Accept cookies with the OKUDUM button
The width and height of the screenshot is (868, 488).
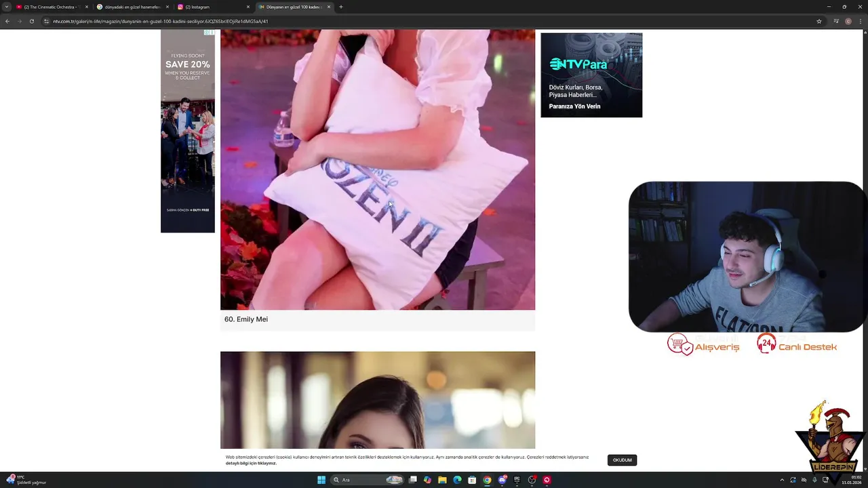[622, 460]
